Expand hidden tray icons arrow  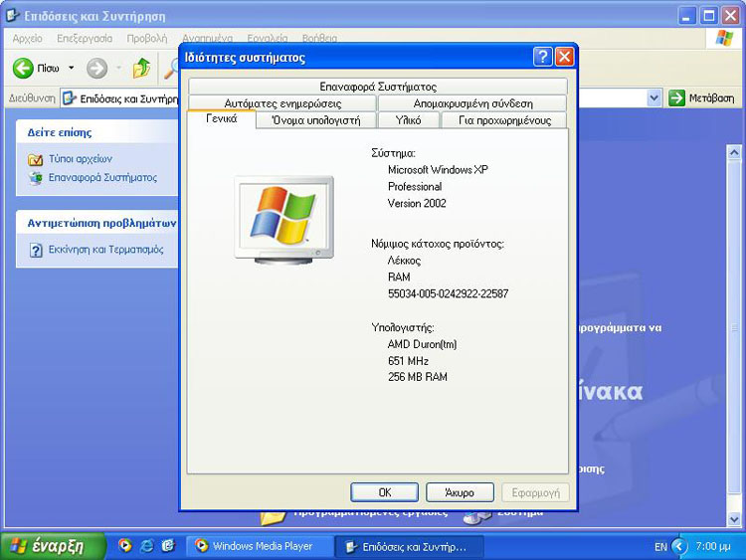(679, 546)
